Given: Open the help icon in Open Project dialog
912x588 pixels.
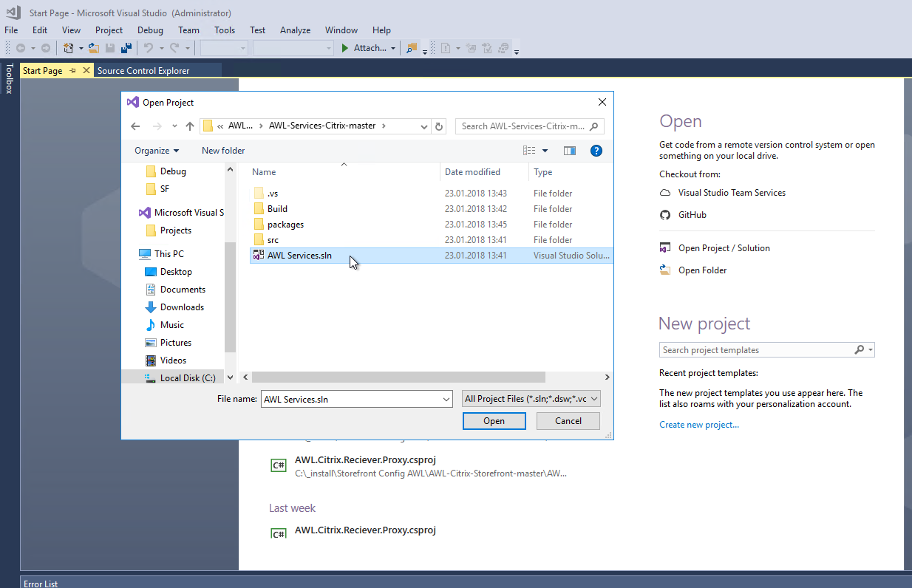Looking at the screenshot, I should click(x=596, y=150).
